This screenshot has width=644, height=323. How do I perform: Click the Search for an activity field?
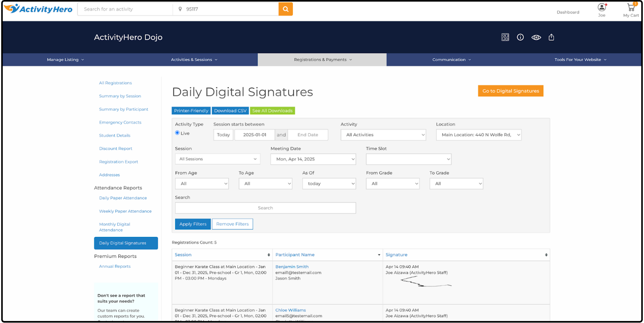pos(125,9)
